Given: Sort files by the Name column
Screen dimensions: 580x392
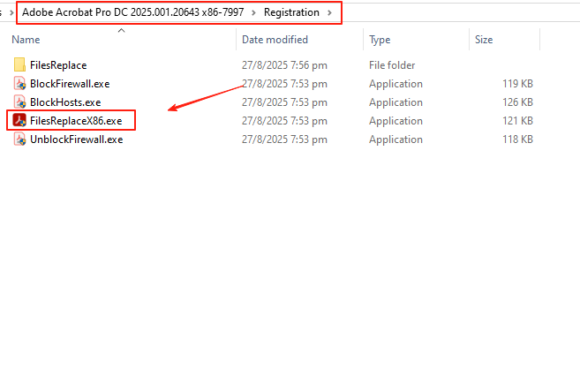Looking at the screenshot, I should click(x=26, y=40).
